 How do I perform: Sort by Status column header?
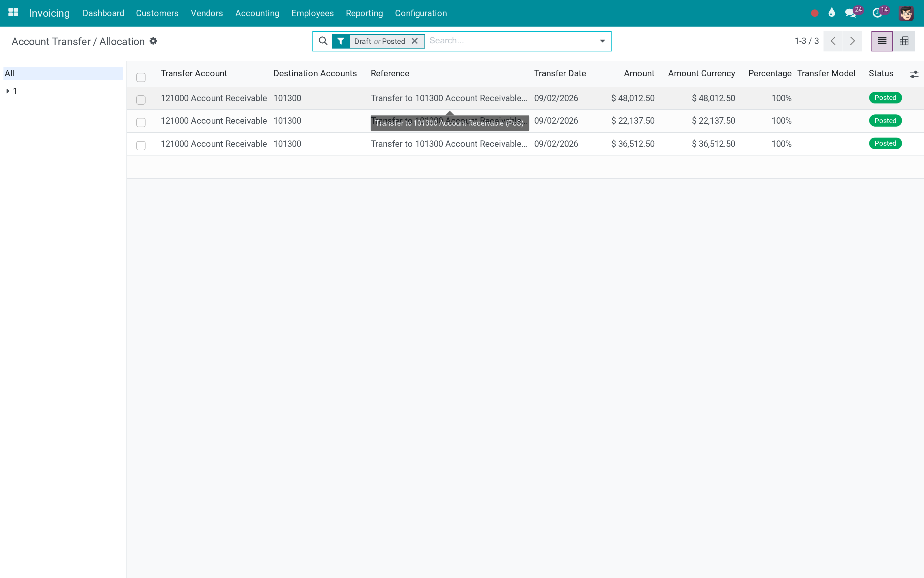pyautogui.click(x=881, y=73)
